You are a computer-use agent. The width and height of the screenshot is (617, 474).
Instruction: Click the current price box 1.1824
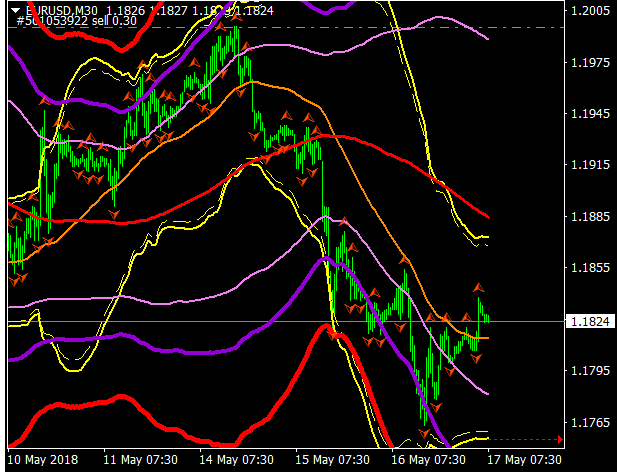pos(586,322)
